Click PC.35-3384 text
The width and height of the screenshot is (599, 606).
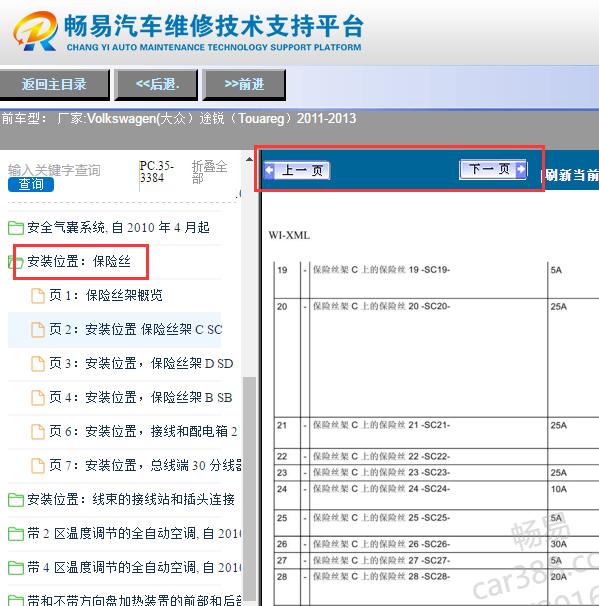pos(157,172)
